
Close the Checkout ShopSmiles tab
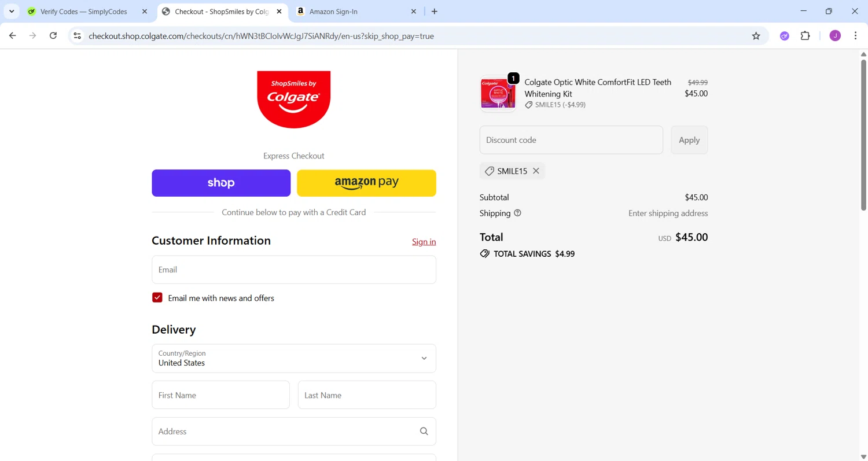279,12
